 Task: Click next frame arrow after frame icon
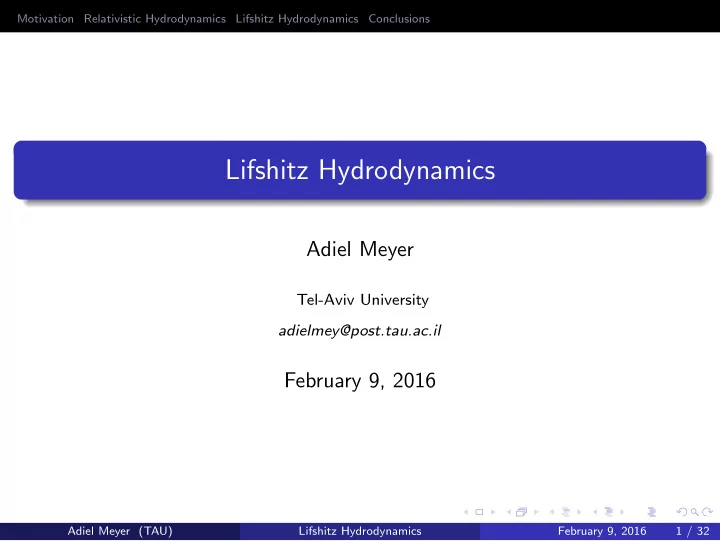pyautogui.click(x=536, y=512)
